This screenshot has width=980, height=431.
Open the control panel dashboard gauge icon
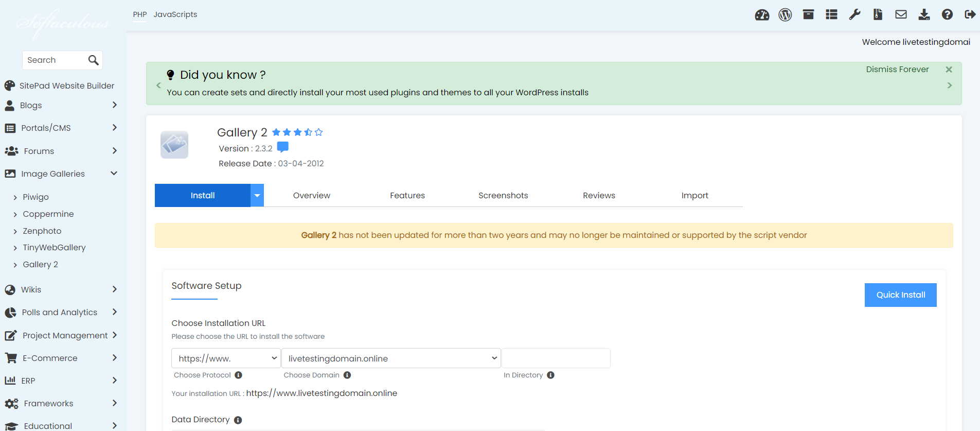(762, 15)
